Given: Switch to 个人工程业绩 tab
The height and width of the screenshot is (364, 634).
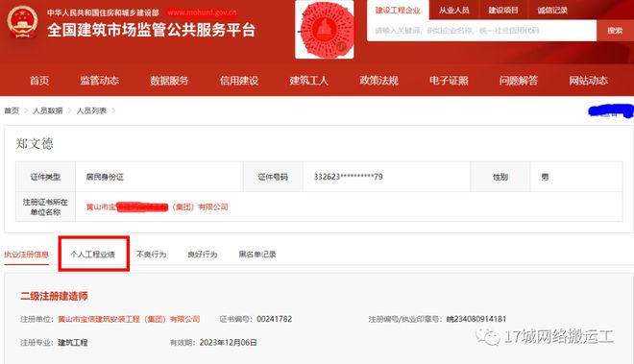Looking at the screenshot, I should pos(92,255).
